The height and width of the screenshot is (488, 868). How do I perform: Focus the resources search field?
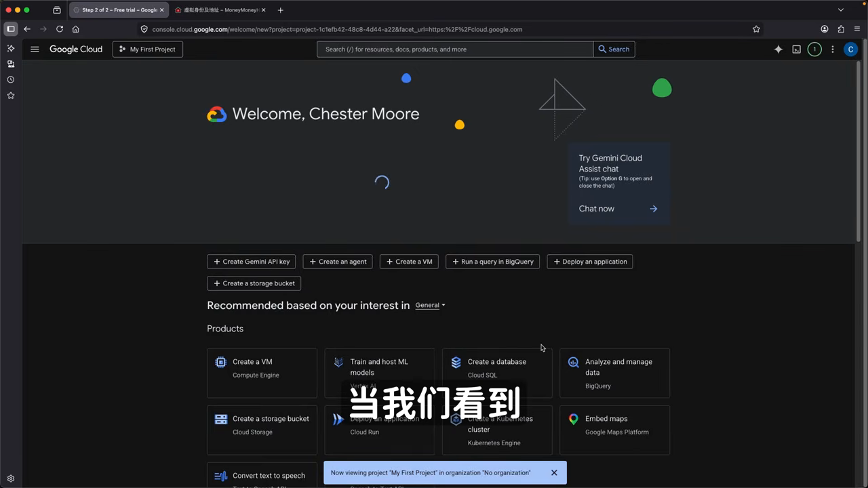coord(455,49)
